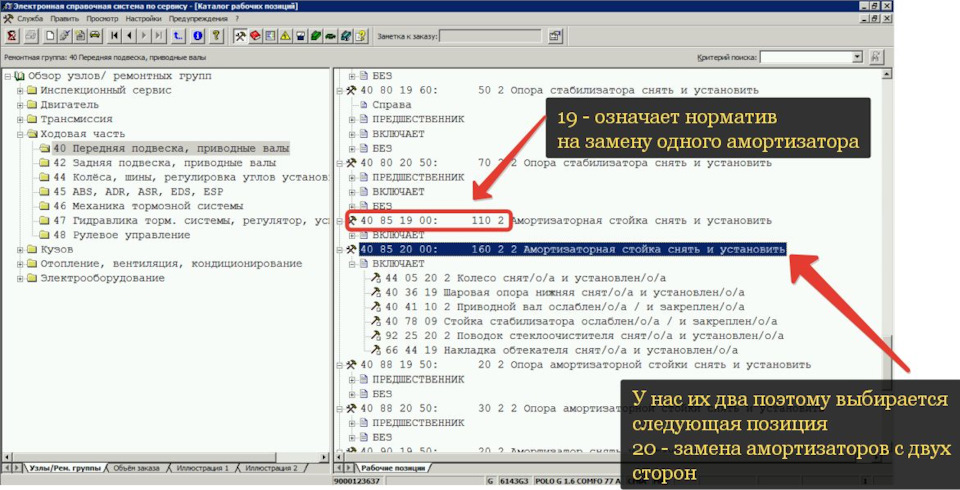This screenshot has width=960, height=490.
Task: Open the Служба menu
Action: (x=29, y=18)
